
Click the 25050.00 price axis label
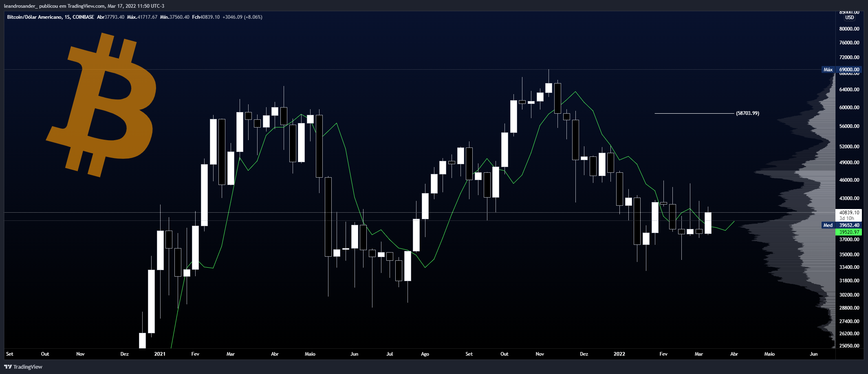click(849, 346)
